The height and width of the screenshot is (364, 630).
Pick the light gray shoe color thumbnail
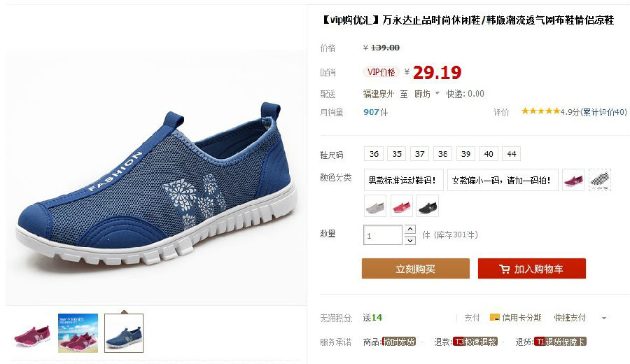pyautogui.click(x=375, y=206)
